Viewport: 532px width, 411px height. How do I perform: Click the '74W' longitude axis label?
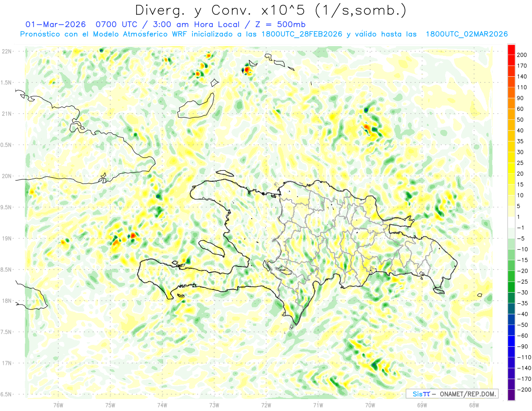coord(162,405)
